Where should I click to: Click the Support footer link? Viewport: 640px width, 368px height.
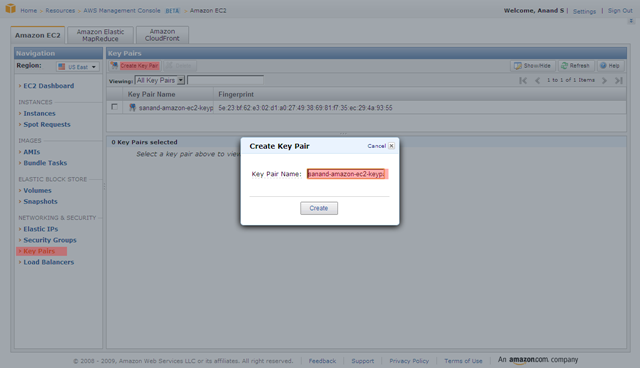(362, 361)
